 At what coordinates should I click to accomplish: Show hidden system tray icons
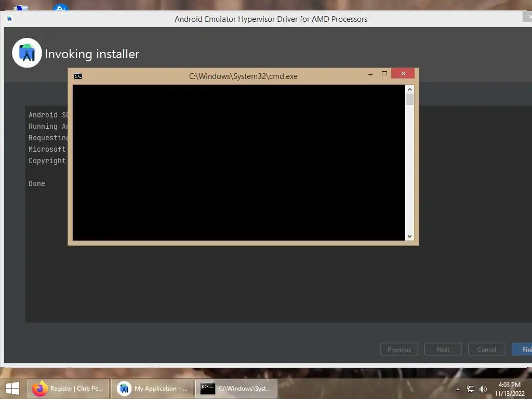point(458,389)
